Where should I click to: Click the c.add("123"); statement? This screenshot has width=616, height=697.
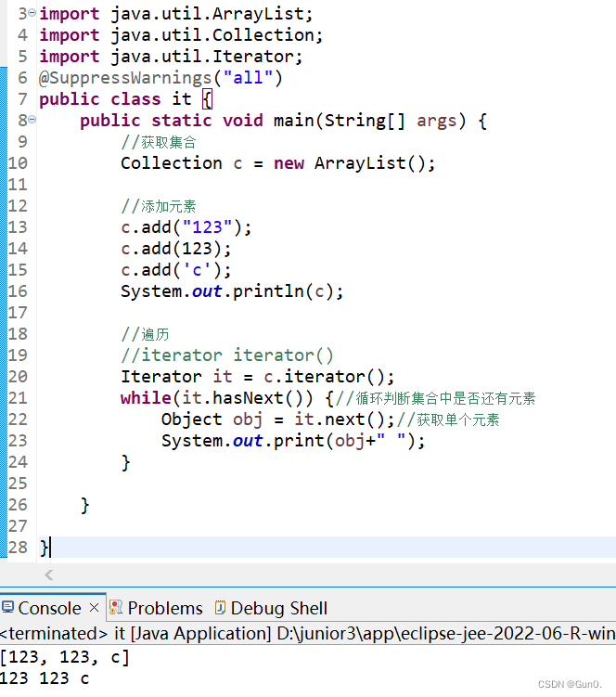tap(186, 227)
